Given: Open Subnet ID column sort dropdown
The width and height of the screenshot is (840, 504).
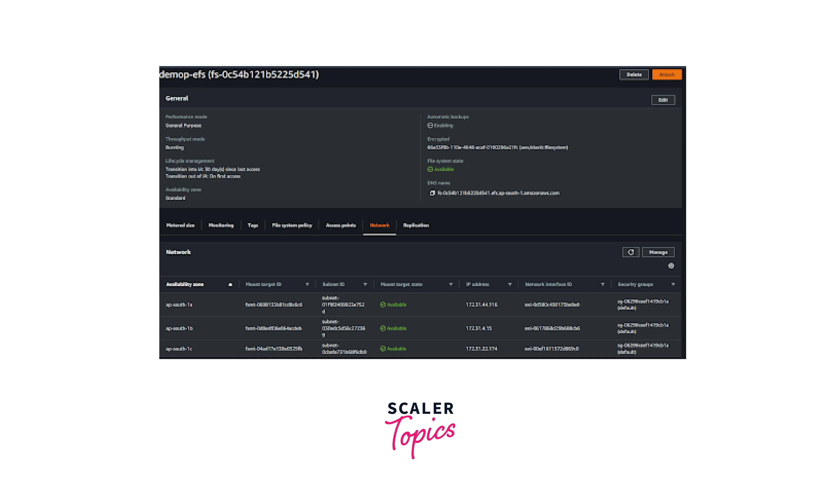Looking at the screenshot, I should click(x=365, y=284).
